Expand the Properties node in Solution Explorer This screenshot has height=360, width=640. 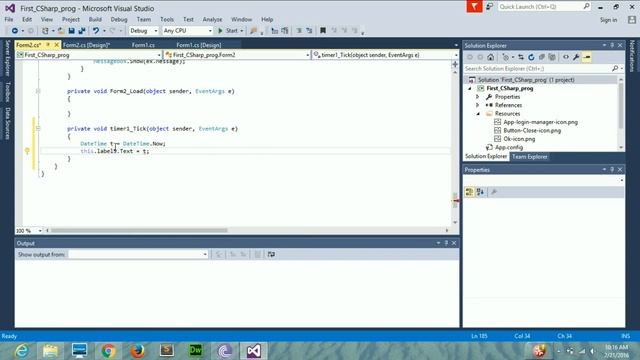pyautogui.click(x=478, y=97)
